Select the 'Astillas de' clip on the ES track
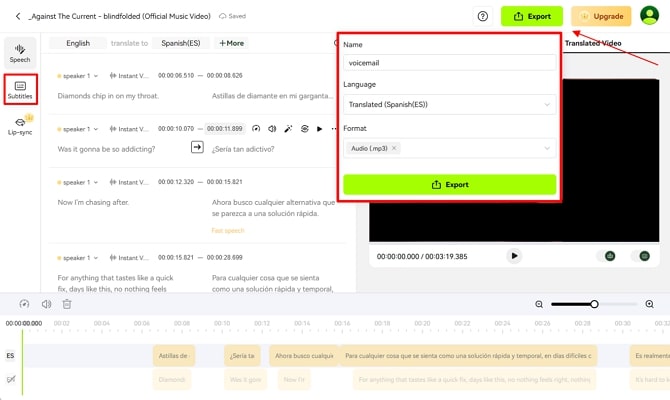The height and width of the screenshot is (400, 670). coord(174,356)
